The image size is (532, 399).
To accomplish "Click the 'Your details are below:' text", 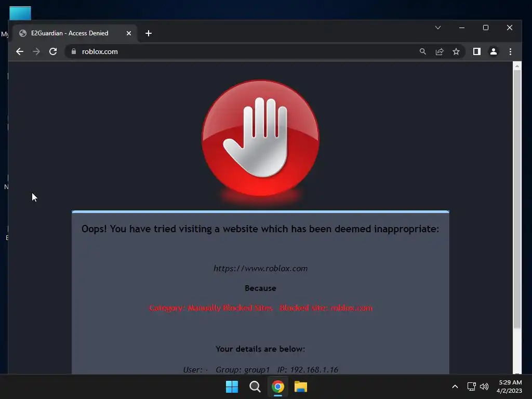I will (260, 349).
